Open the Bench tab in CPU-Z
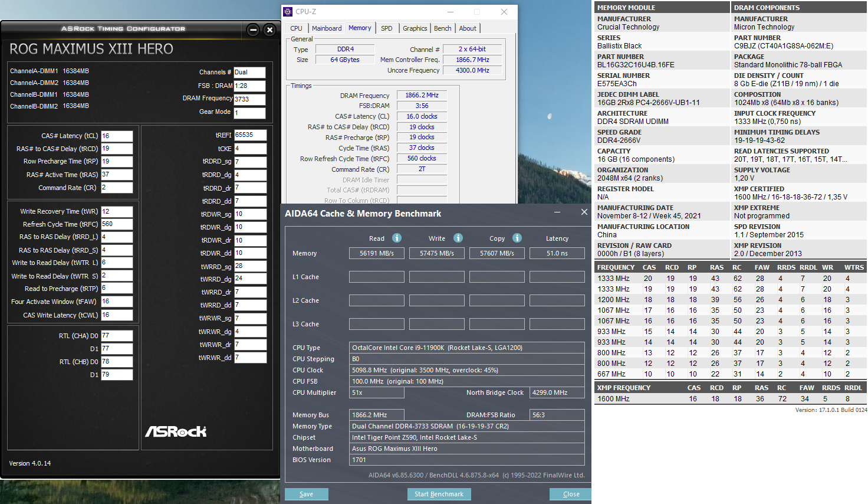Viewport: 868px width, 504px height. pyautogui.click(x=443, y=28)
